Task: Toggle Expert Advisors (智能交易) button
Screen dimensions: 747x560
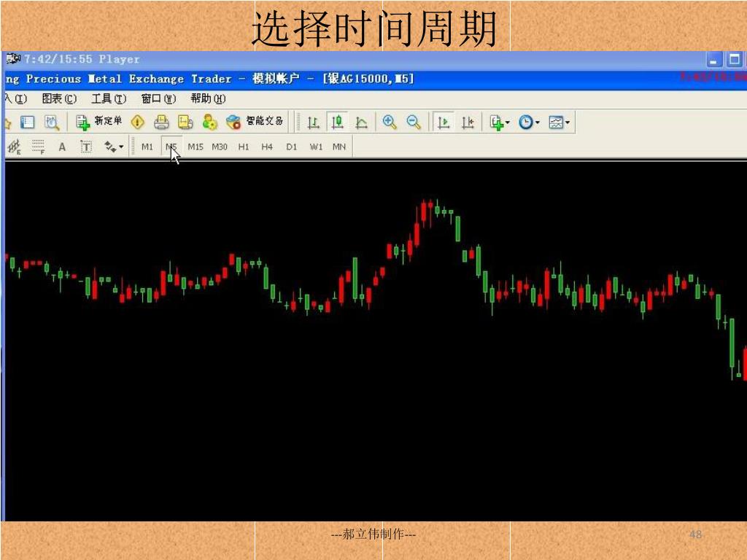Action: point(255,122)
